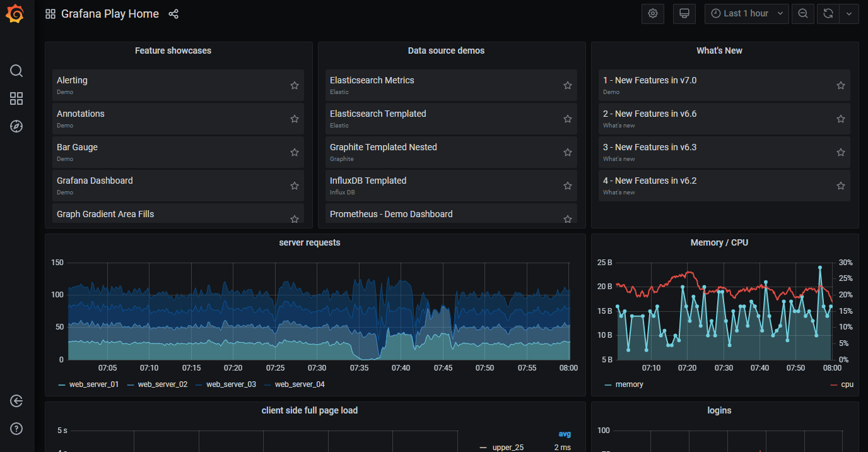This screenshot has height=452, width=868.
Task: Open the Alerting demo dashboard
Action: coord(178,85)
